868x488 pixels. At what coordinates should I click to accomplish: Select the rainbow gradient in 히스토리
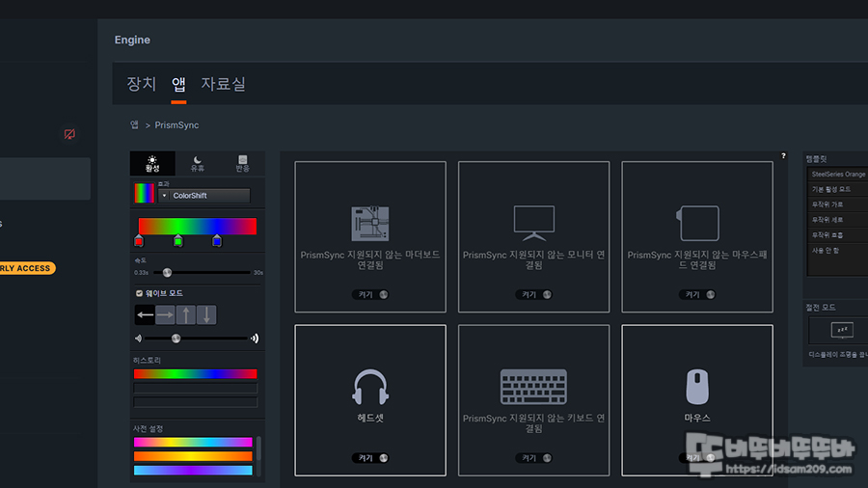point(196,374)
